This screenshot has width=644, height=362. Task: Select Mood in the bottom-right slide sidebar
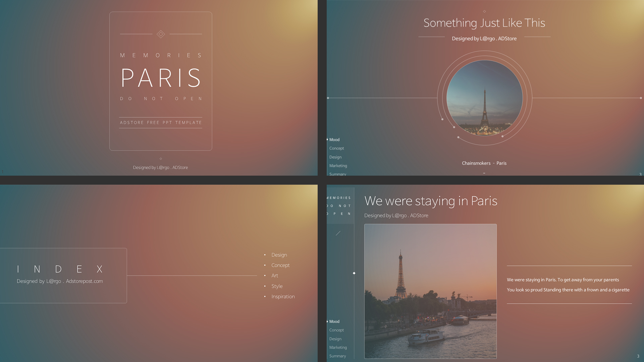tap(334, 321)
